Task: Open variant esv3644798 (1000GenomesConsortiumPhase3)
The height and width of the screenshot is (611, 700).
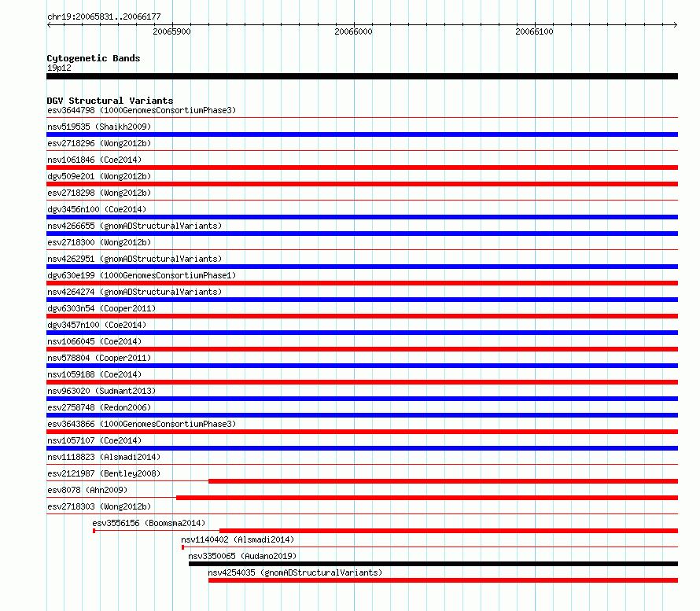Action: tap(142, 110)
